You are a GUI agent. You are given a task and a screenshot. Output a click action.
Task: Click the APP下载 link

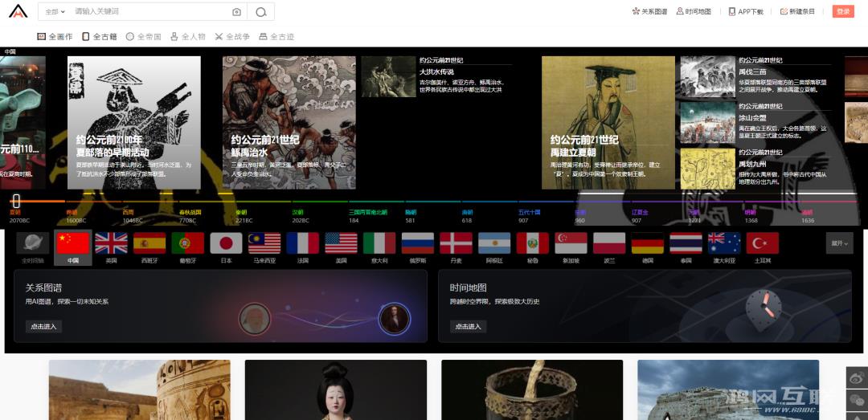tap(746, 11)
